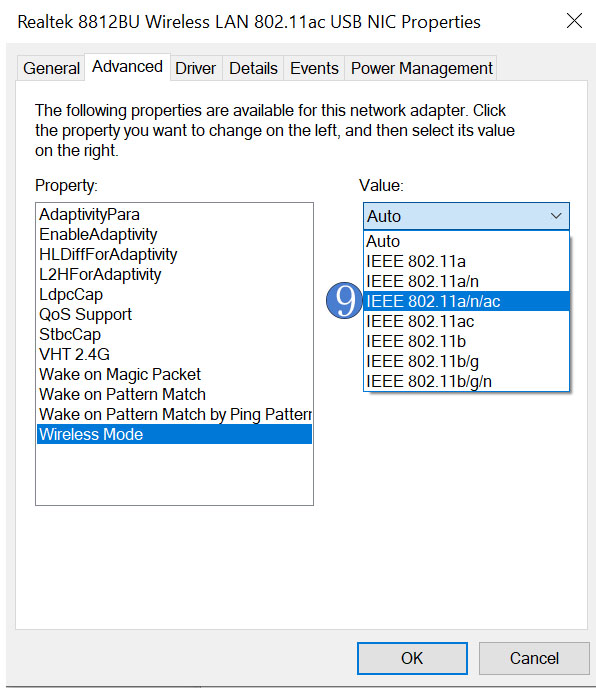Viewport: 596px width, 688px height.
Task: Select LdpcCap property
Action: tap(174, 294)
